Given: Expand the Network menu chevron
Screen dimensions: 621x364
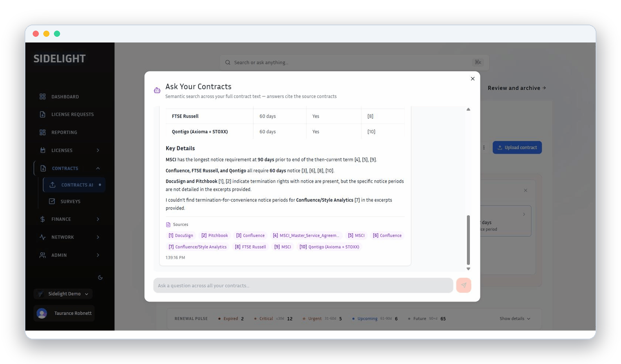Looking at the screenshot, I should [x=98, y=237].
